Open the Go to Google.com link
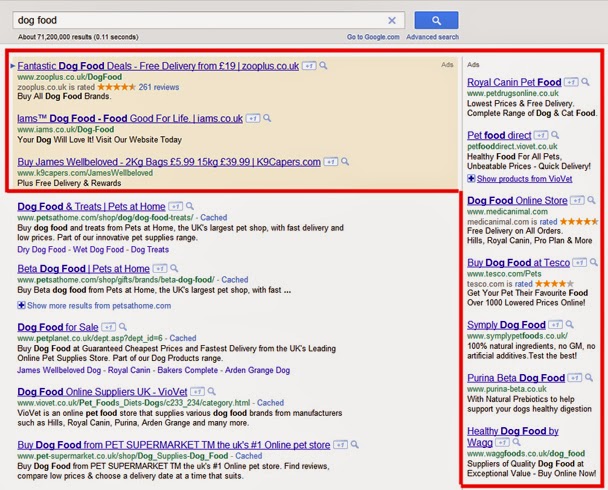Viewport: 608px width, 490px height. tap(373, 37)
